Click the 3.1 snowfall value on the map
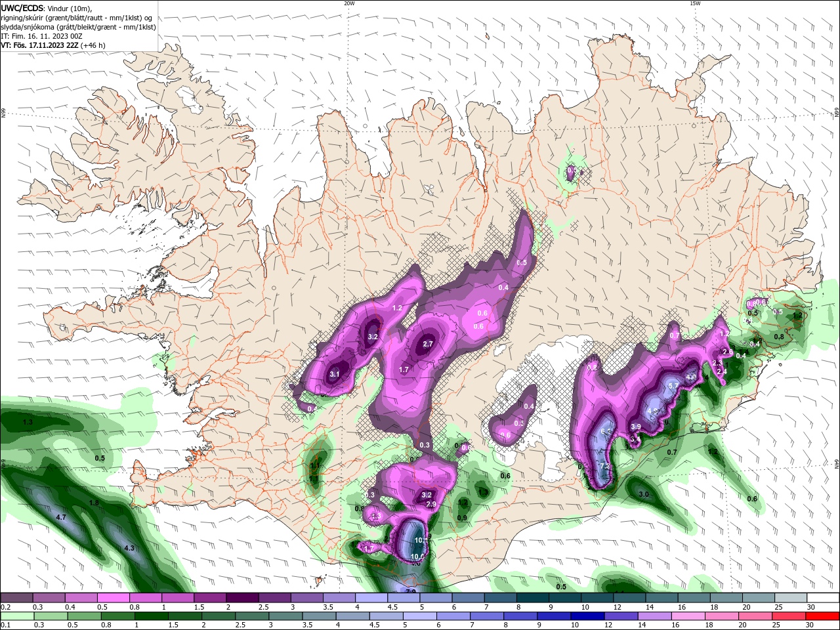Viewport: 840px width, 630px height. [x=335, y=375]
